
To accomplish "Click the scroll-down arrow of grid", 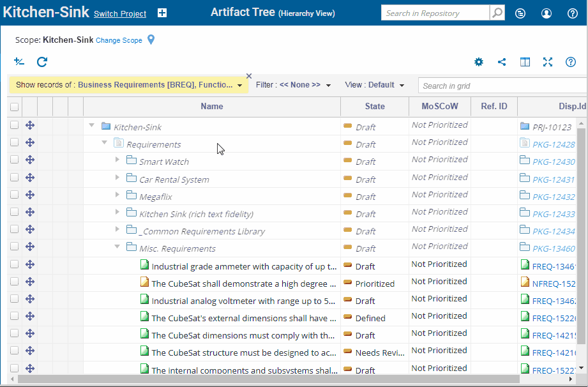I will click(x=581, y=368).
